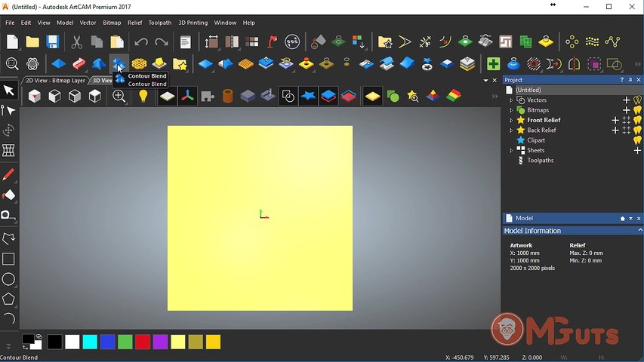The height and width of the screenshot is (362, 644).
Task: Click the Zoom In magnifier in 3D view toolbar
Action: pos(119,96)
